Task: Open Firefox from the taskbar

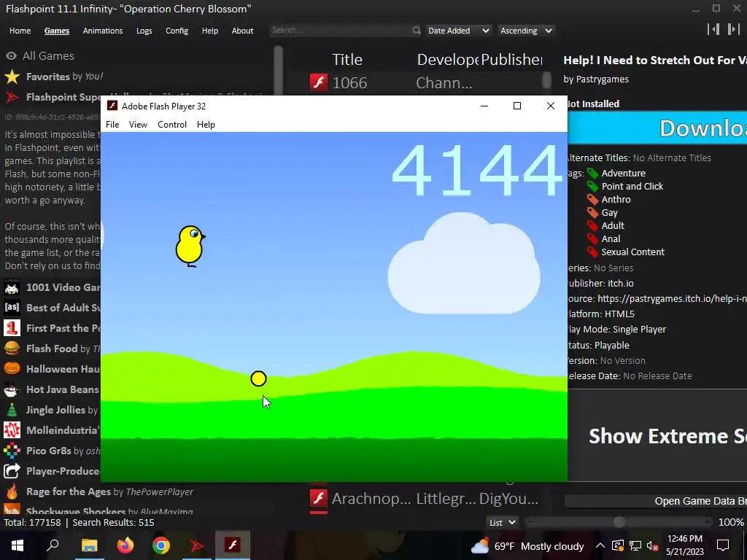Action: click(125, 545)
